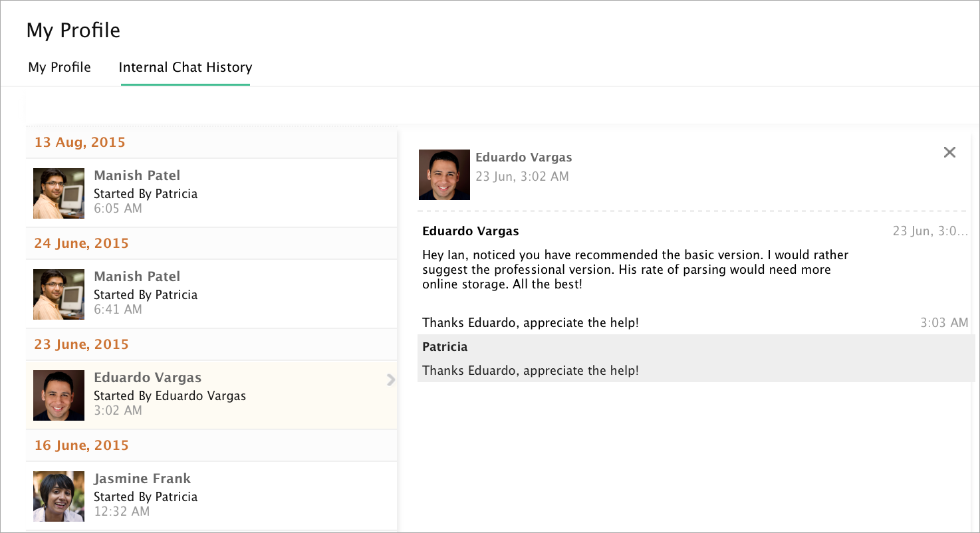Screen dimensions: 980x533
Task: Switch to the My Profile tab
Action: (x=59, y=67)
